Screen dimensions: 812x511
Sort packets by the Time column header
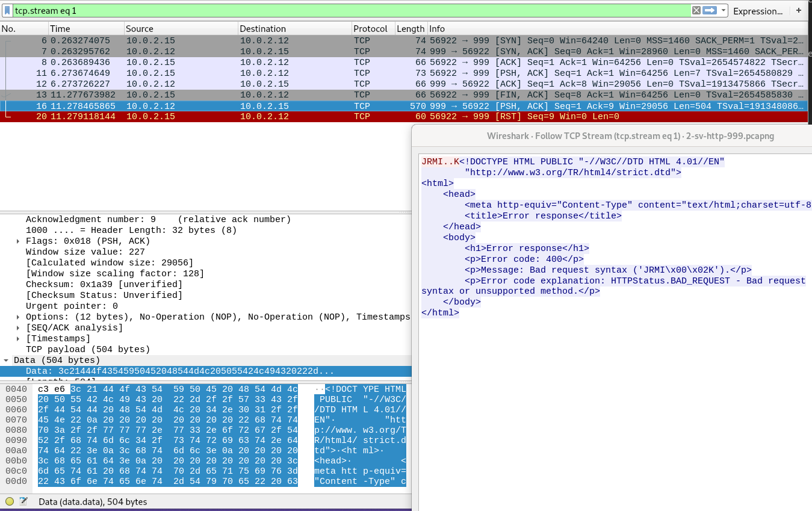pos(86,29)
